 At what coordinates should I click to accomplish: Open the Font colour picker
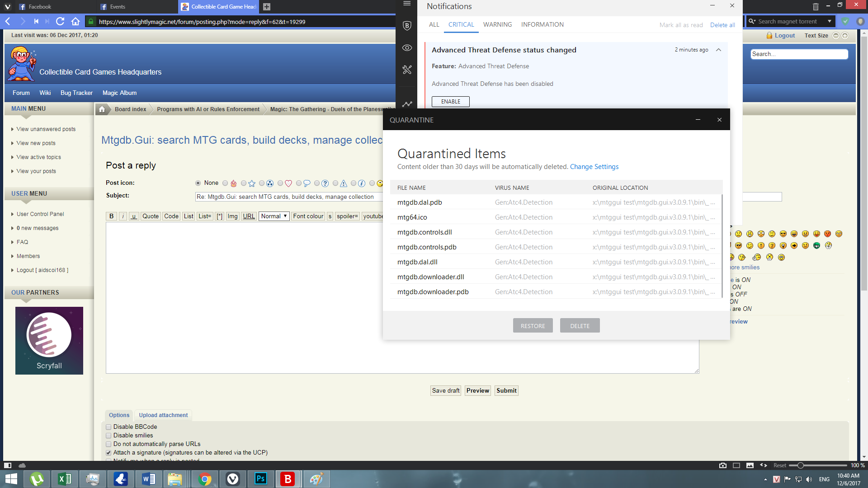[308, 216]
